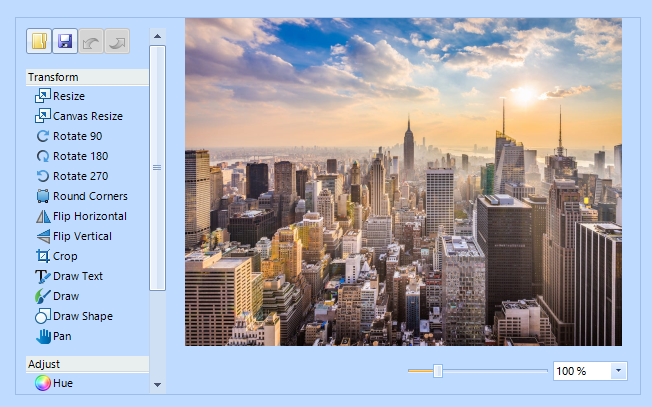Click the Flip Vertical icon
The width and height of the screenshot is (652, 407).
tap(43, 236)
